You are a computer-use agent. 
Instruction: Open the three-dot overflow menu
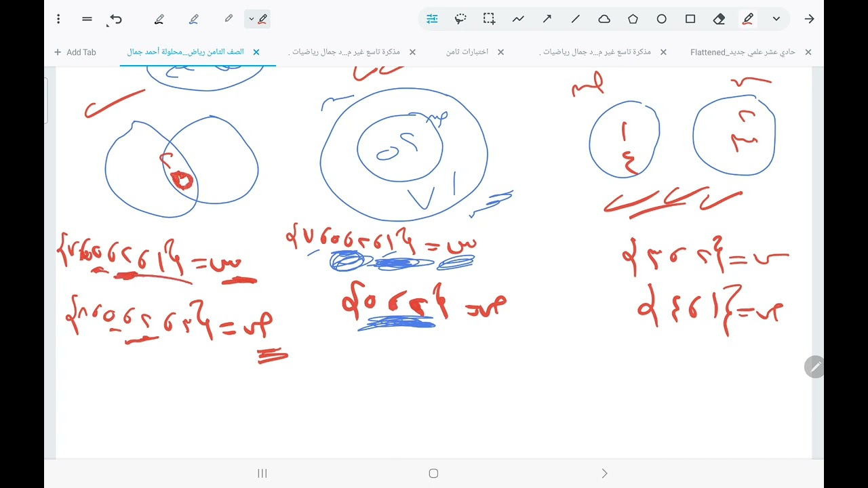(58, 19)
